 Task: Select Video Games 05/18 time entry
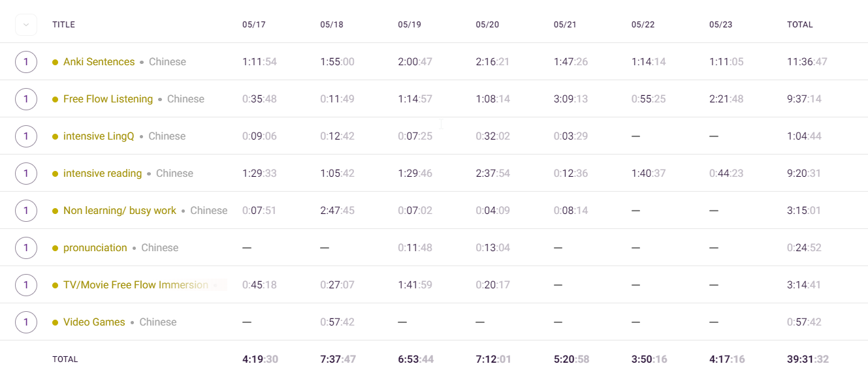[x=337, y=322]
